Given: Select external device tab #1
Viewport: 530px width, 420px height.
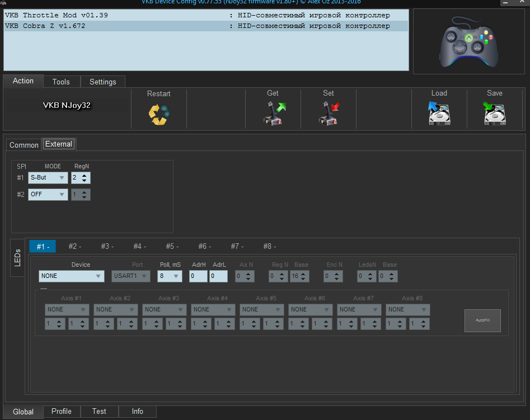Looking at the screenshot, I should [x=43, y=247].
